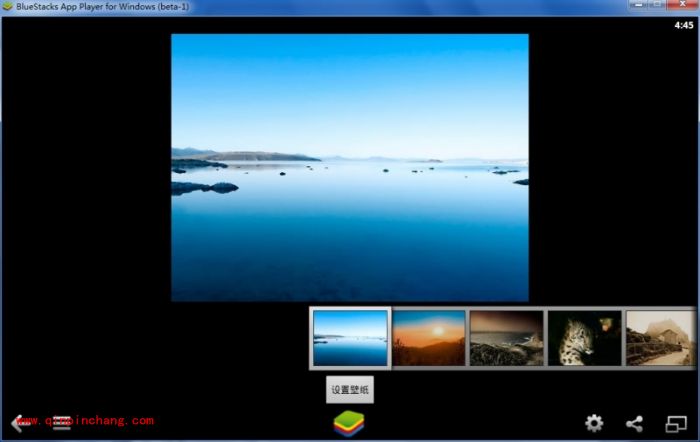Click the BlueStacks title bar app icon
Image resolution: width=700 pixels, height=442 pixels.
click(x=8, y=6)
